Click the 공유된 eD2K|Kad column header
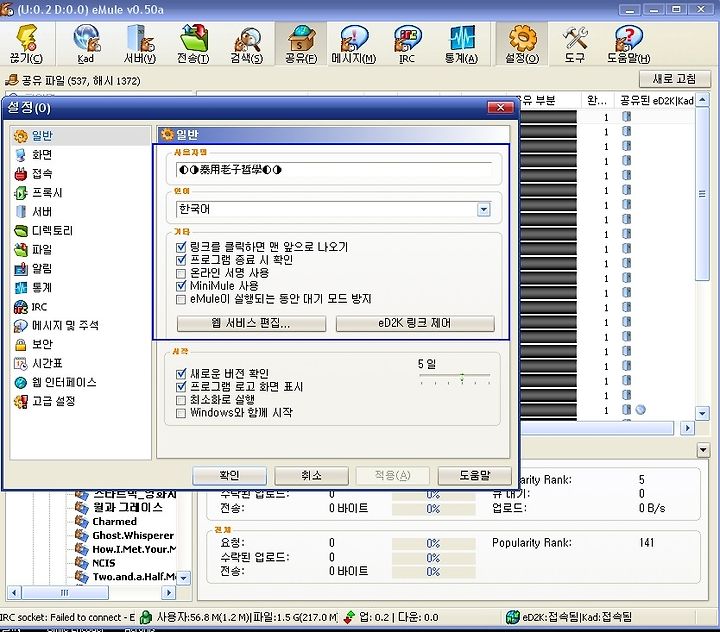 coord(656,101)
